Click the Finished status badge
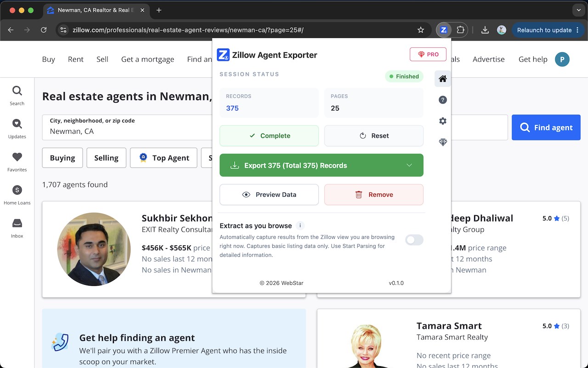The width and height of the screenshot is (588, 368). pos(404,76)
